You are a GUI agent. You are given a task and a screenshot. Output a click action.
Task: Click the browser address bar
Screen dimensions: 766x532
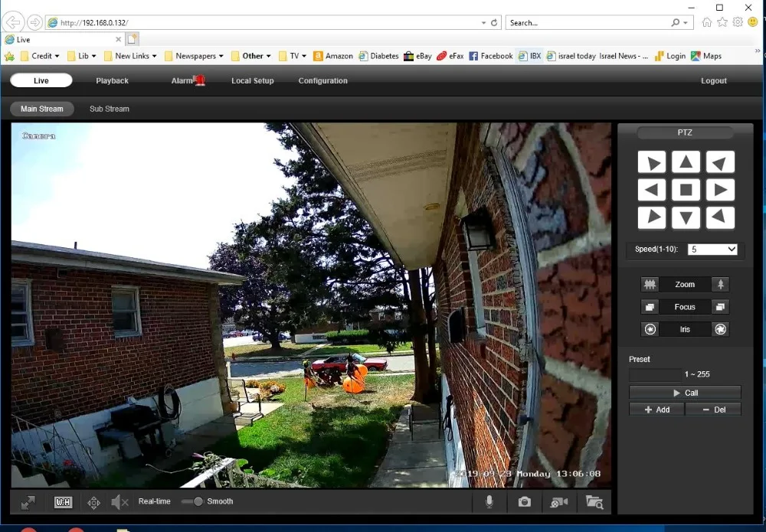[264, 22]
